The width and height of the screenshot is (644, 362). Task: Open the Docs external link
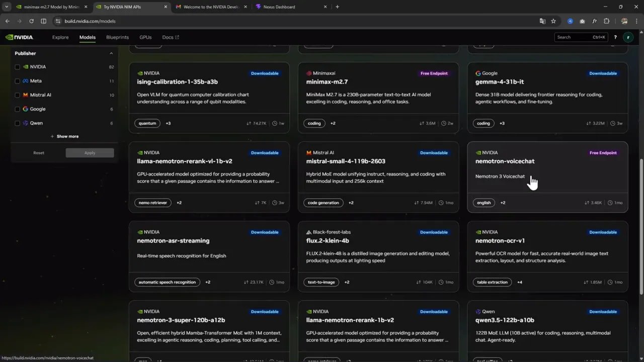[171, 37]
